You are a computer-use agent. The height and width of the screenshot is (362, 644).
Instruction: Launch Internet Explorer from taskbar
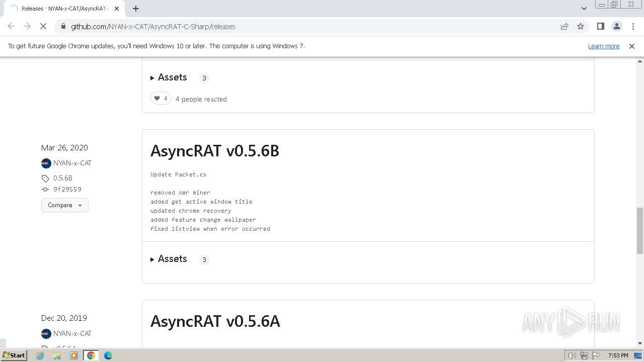(40, 355)
